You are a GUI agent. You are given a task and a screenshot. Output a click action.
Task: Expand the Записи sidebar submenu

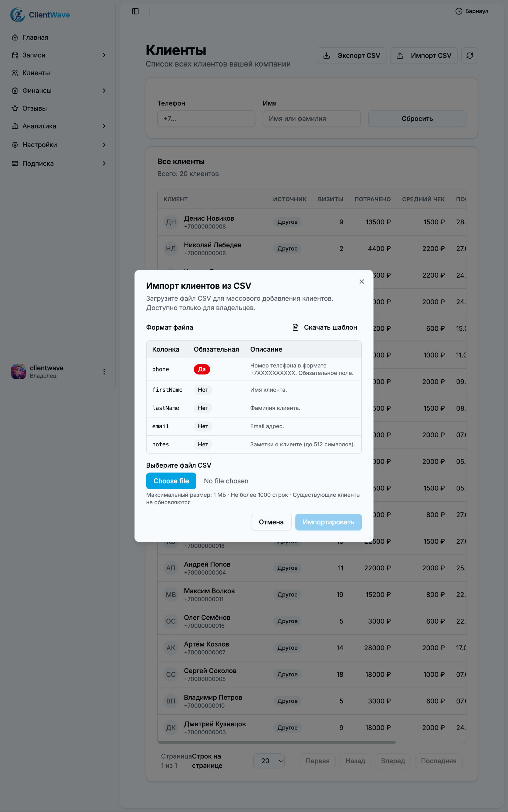(x=104, y=55)
